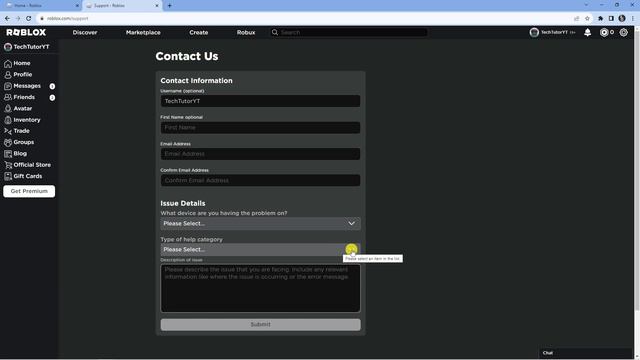Open the browser extensions puzzle icon
Screen dimensions: 640x360
(x=600, y=18)
